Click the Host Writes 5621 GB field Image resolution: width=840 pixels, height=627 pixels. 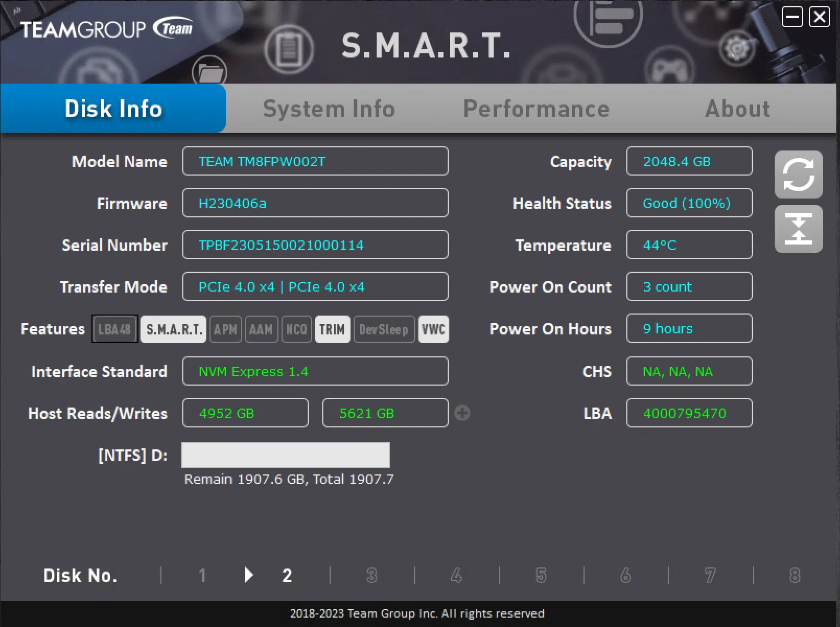385,413
